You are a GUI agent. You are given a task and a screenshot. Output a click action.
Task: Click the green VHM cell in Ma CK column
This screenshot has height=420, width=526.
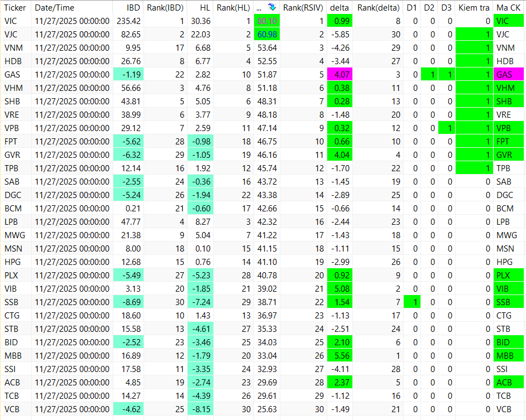pos(509,88)
